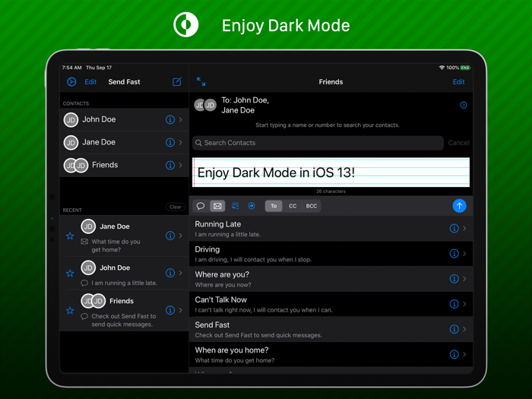Select the When are you home? template
The width and height of the screenshot is (532, 399).
[331, 354]
